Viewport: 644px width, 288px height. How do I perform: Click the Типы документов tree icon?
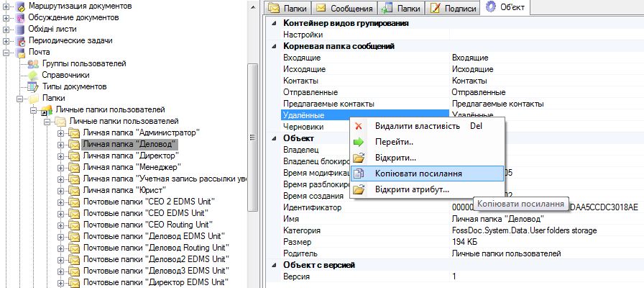click(x=32, y=86)
